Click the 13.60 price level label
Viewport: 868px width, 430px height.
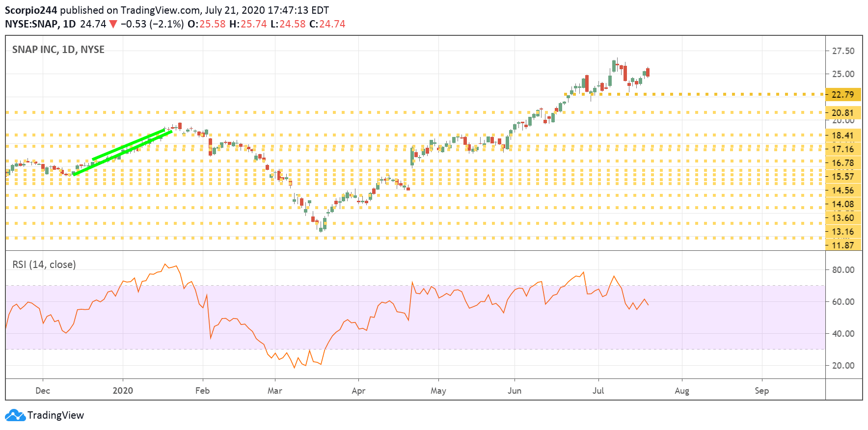click(x=843, y=217)
